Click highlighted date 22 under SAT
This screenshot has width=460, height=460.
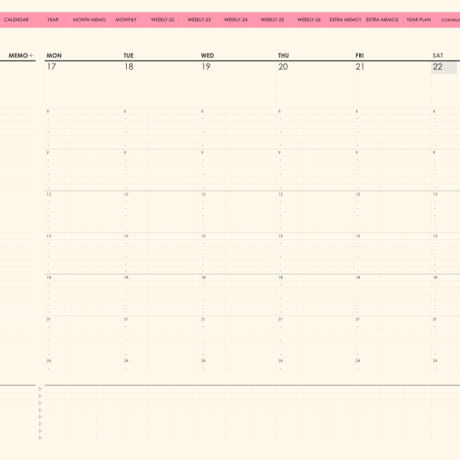pyautogui.click(x=444, y=67)
